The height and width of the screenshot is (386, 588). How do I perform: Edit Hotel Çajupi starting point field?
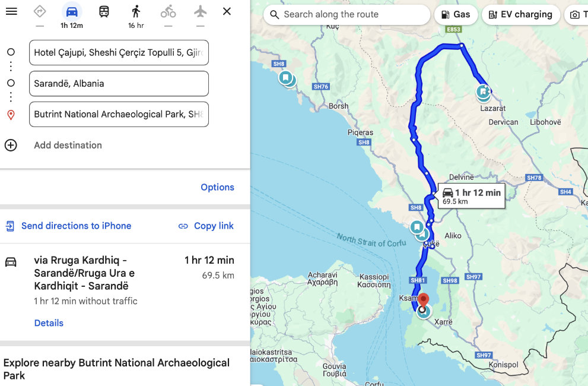(x=119, y=52)
